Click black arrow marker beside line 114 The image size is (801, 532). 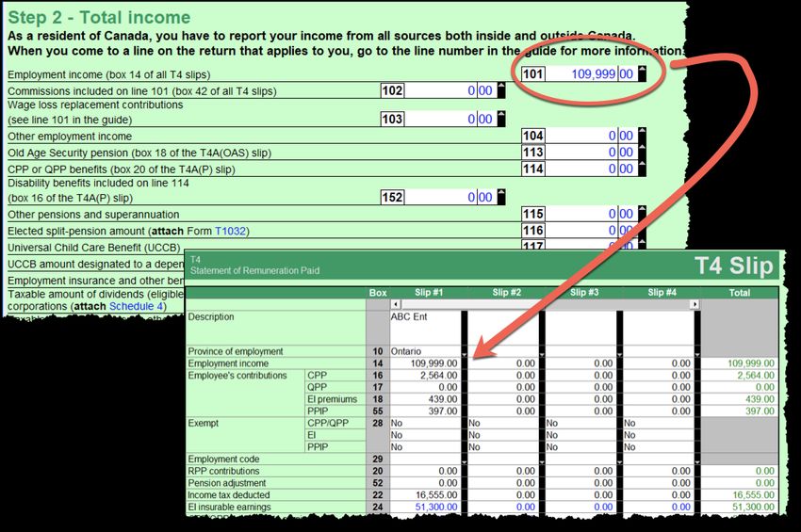(642, 169)
